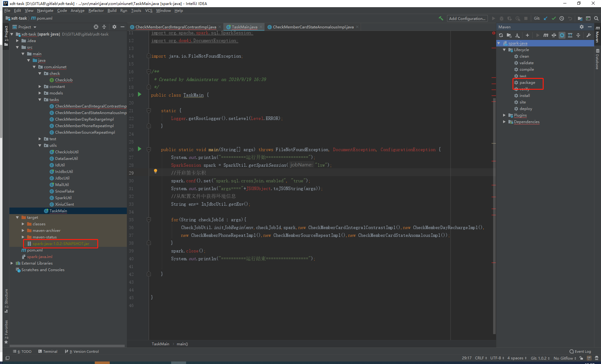Open the Analyze menu
Image resolution: width=601 pixels, height=364 pixels.
pyautogui.click(x=78, y=11)
